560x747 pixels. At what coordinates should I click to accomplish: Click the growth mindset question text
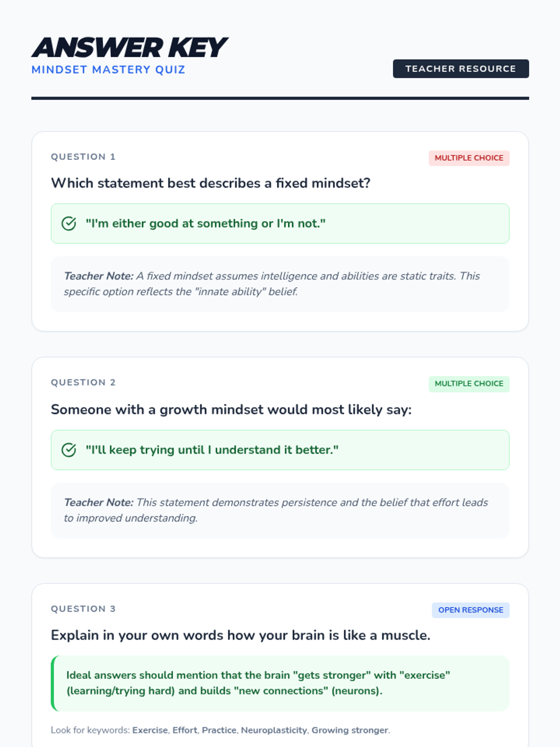(231, 409)
